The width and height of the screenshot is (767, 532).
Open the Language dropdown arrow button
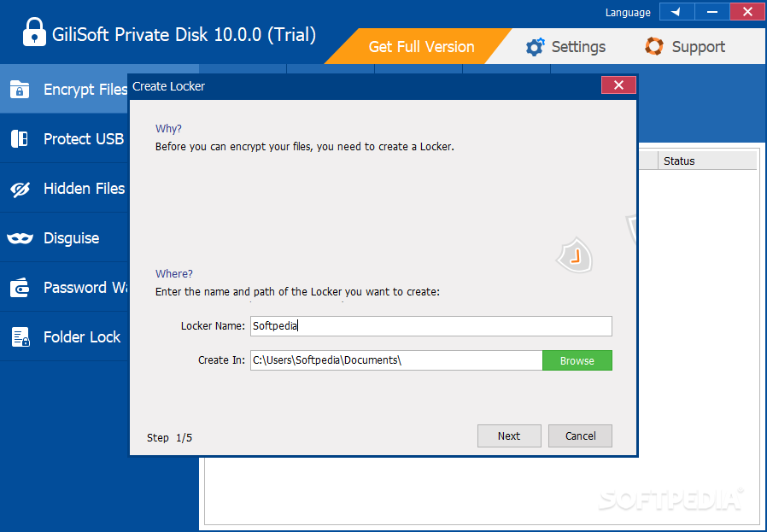click(676, 12)
